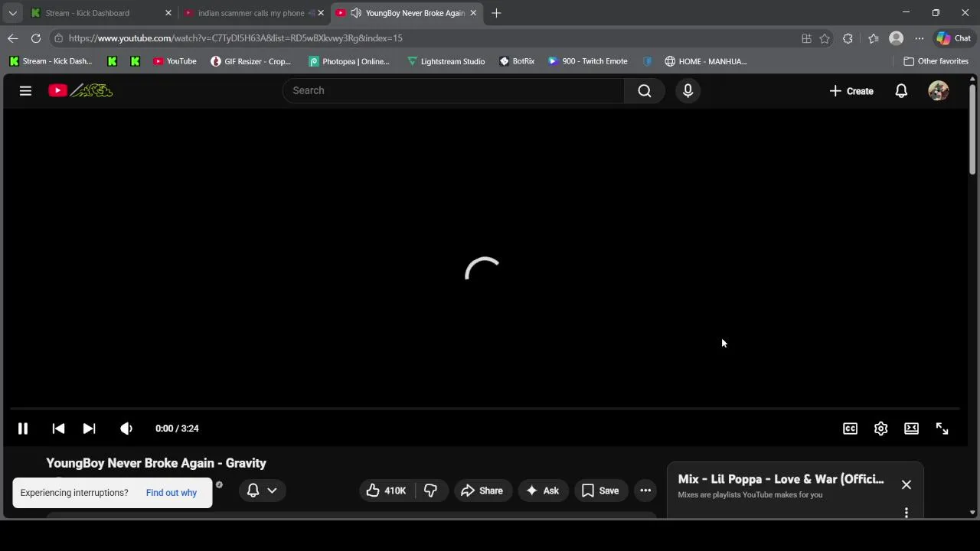Image resolution: width=980 pixels, height=551 pixels.
Task: Click the video progress bar
Action: tap(485, 409)
